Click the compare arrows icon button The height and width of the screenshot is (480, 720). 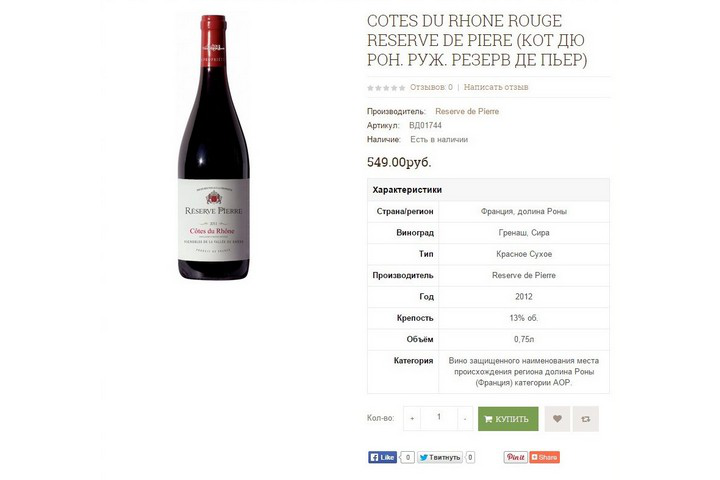coord(585,419)
